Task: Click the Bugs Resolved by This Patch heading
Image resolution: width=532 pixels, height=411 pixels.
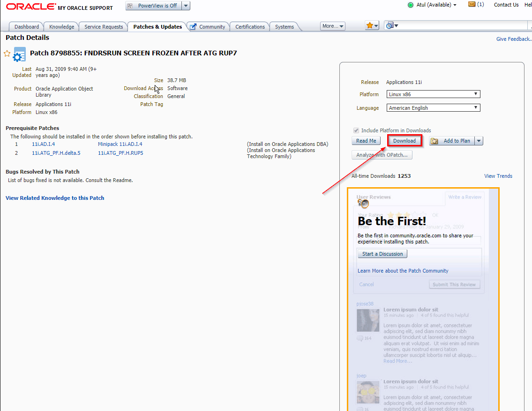Action: tap(42, 172)
